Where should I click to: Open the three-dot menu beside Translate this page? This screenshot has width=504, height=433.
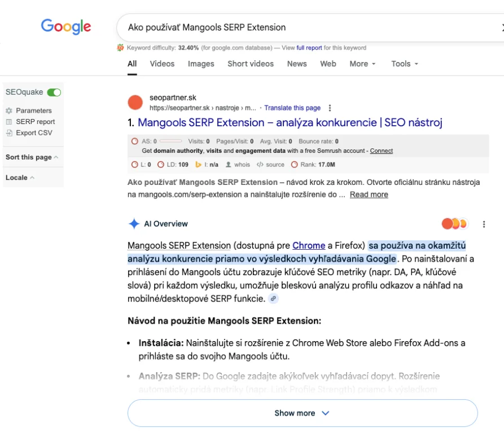330,108
